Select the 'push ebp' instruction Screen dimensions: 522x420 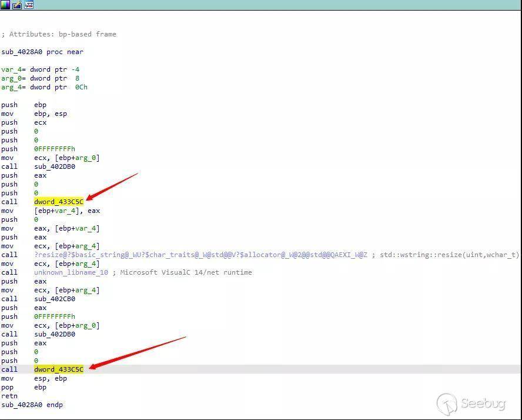[x=24, y=105]
